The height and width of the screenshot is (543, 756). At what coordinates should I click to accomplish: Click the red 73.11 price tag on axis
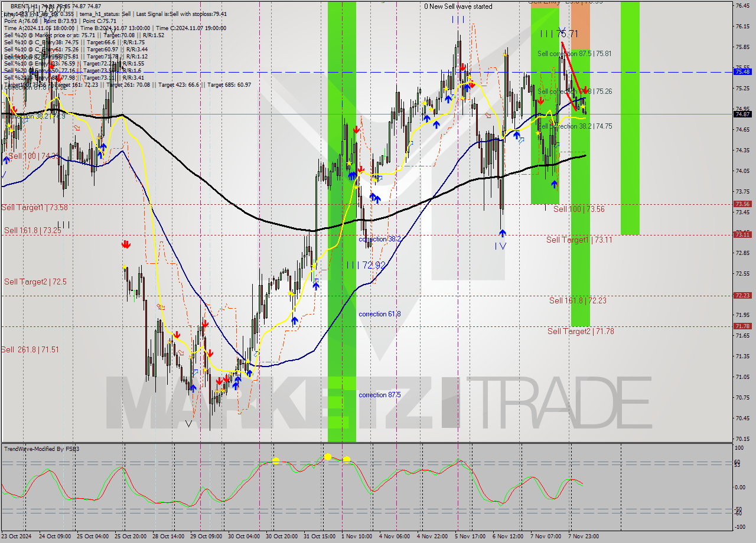[742, 234]
